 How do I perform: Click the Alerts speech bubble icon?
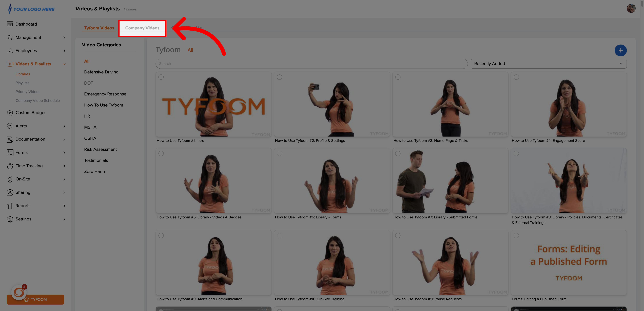tap(10, 126)
